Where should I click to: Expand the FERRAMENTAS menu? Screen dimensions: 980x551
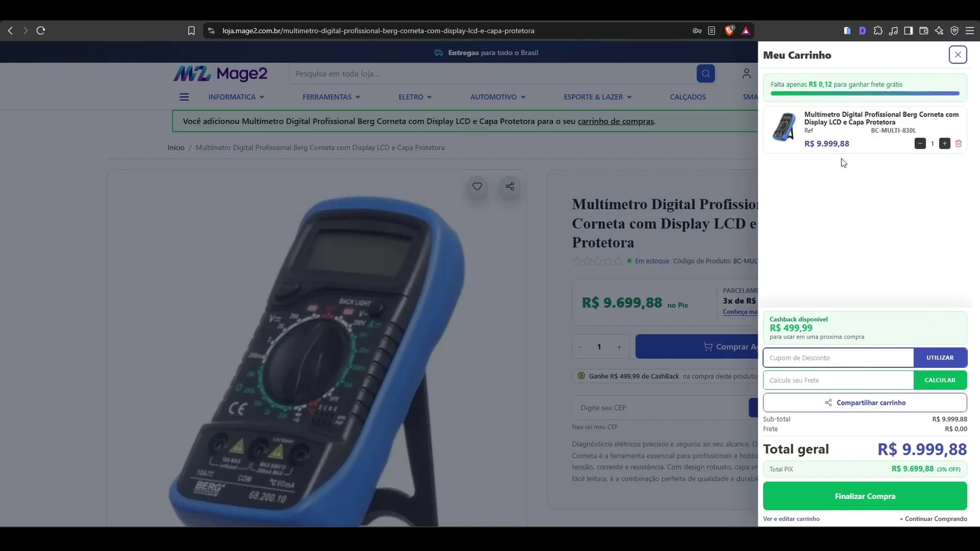pos(331,97)
